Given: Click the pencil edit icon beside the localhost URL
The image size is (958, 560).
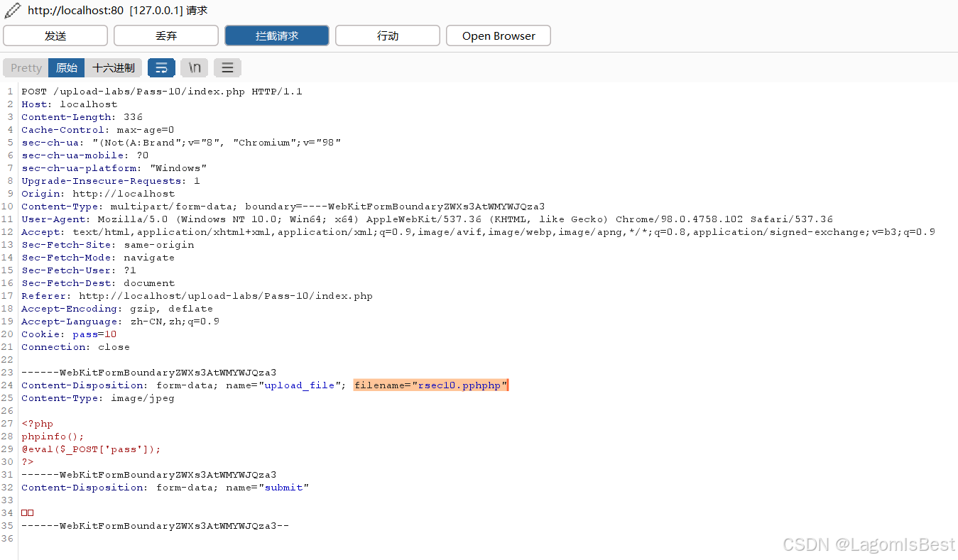Looking at the screenshot, I should click(x=13, y=10).
